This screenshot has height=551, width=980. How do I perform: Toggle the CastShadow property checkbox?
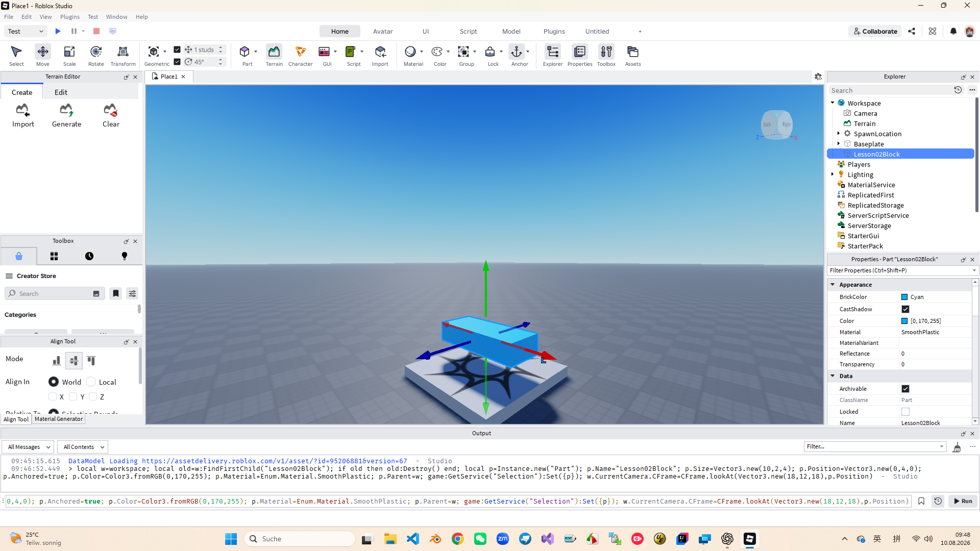point(905,309)
